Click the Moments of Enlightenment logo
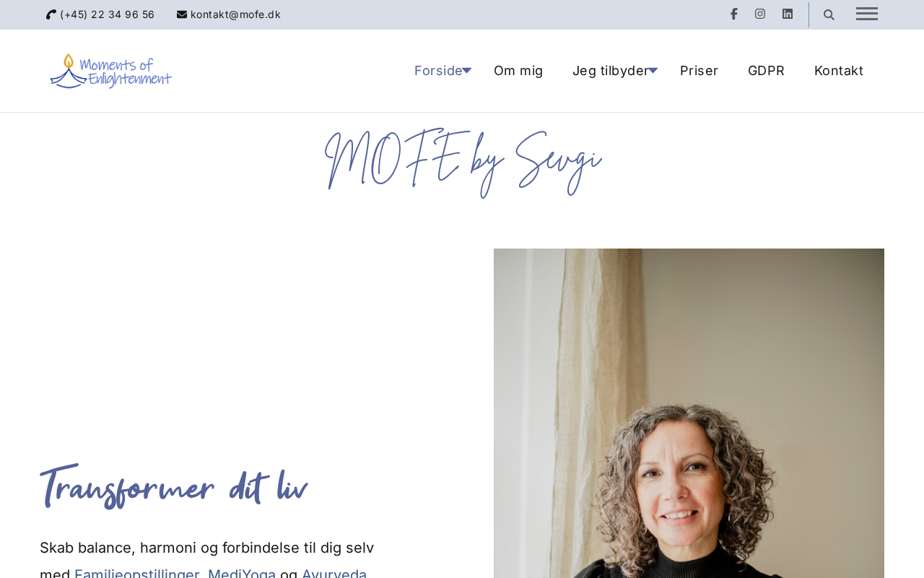This screenshot has height=578, width=924. point(110,71)
